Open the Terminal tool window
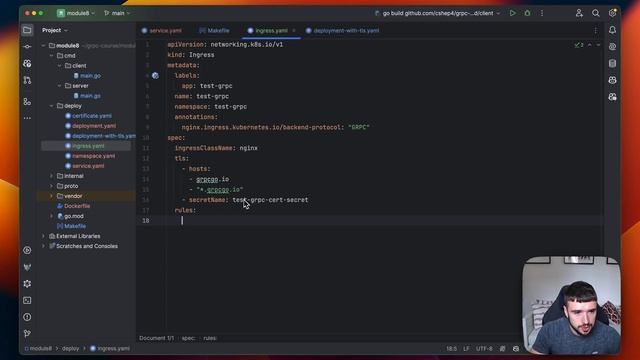Image resolution: width=640 pixels, height=360 pixels. (x=27, y=300)
